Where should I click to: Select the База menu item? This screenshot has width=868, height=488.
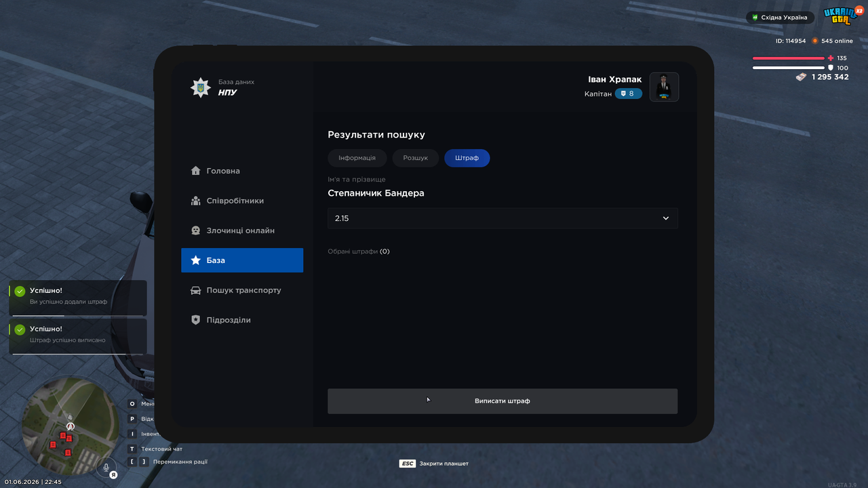(242, 260)
